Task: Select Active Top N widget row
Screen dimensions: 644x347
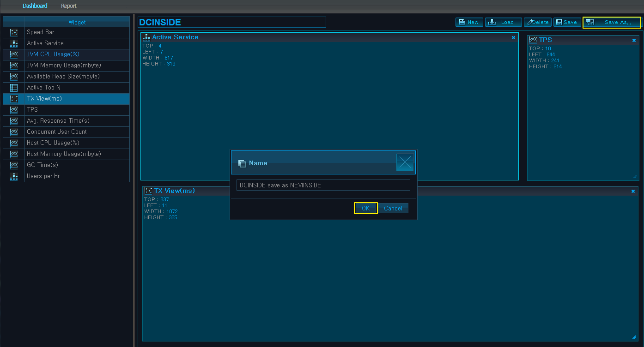Action: coord(67,88)
